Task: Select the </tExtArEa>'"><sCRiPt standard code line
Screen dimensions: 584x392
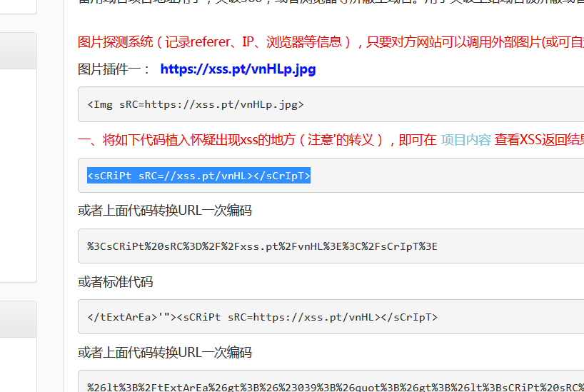Action: point(262,317)
